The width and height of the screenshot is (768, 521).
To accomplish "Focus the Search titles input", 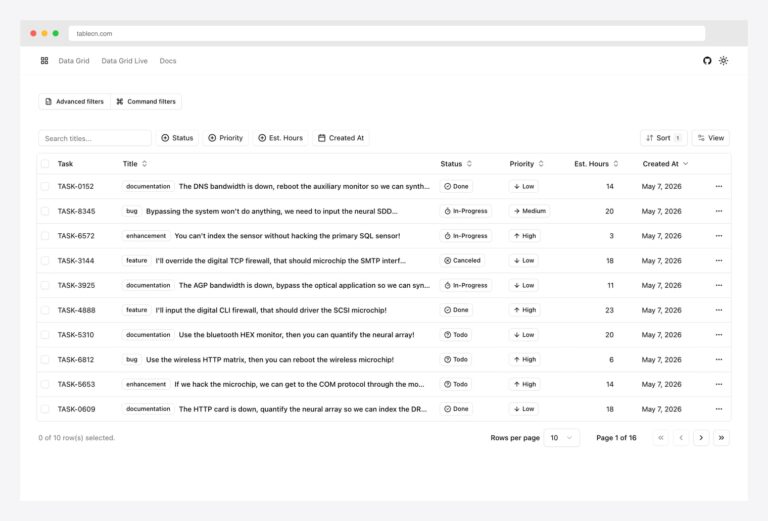I will 95,138.
